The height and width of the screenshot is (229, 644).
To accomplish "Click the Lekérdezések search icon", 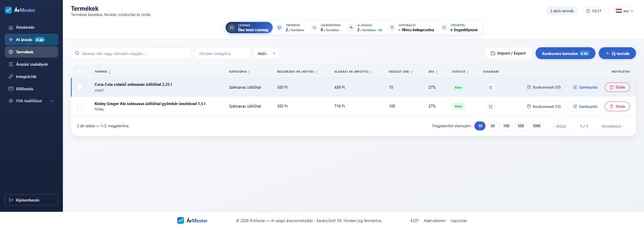I will pyautogui.click(x=314, y=27).
